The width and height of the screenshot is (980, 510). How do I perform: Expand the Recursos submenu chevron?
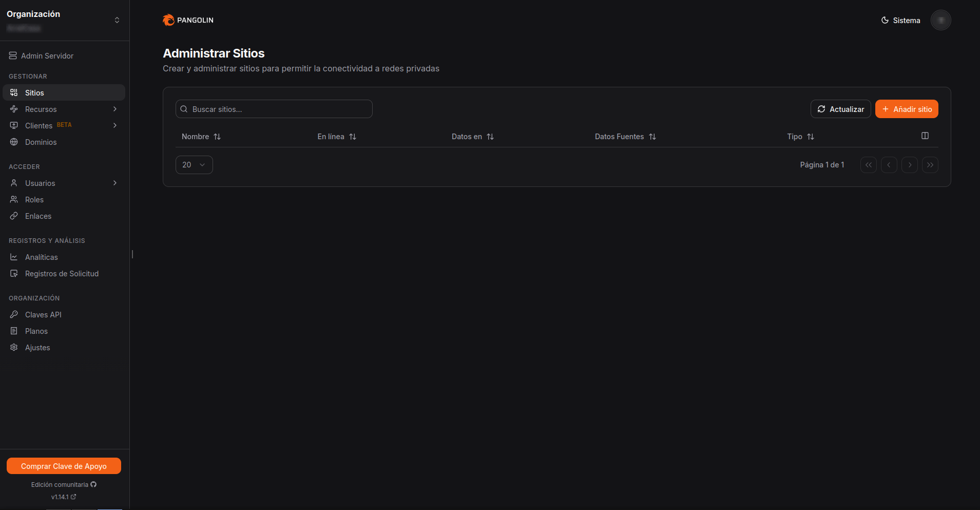115,109
